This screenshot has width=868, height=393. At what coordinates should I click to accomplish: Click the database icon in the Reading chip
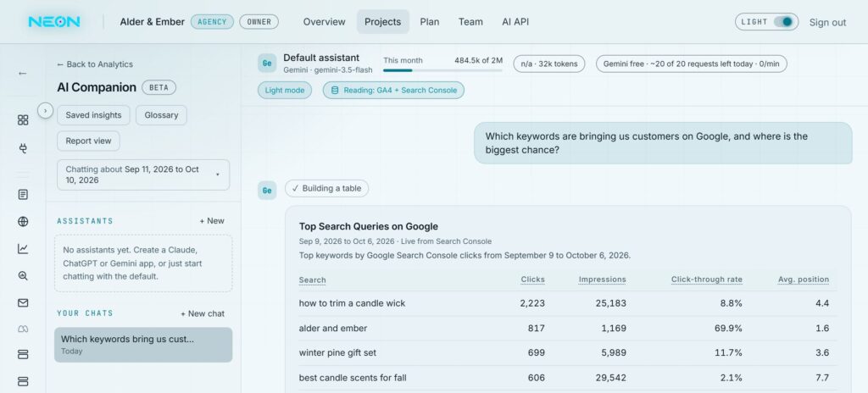334,91
